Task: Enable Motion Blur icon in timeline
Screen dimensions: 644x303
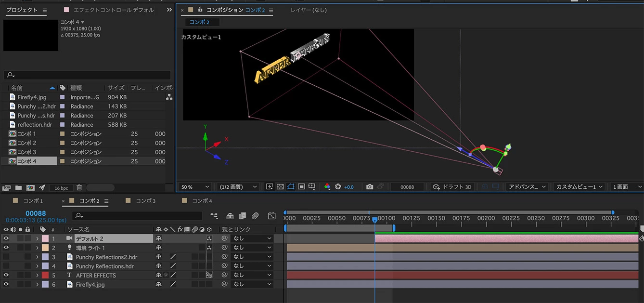Action: tap(255, 216)
